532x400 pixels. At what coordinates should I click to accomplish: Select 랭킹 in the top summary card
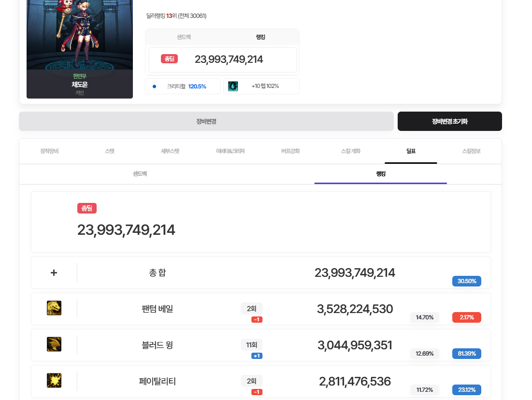260,37
